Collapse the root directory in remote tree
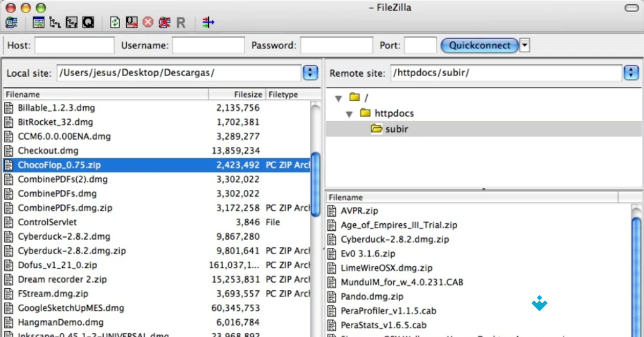Image resolution: width=644 pixels, height=337 pixels. pyautogui.click(x=338, y=98)
